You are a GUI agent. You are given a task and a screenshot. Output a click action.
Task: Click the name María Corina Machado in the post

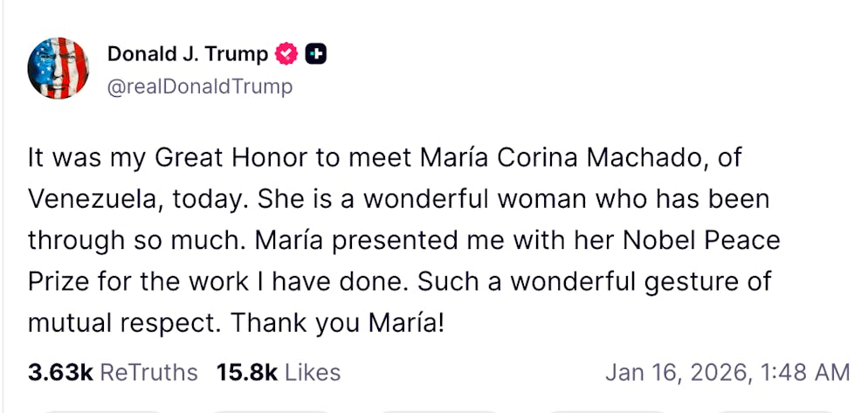pyautogui.click(x=575, y=159)
